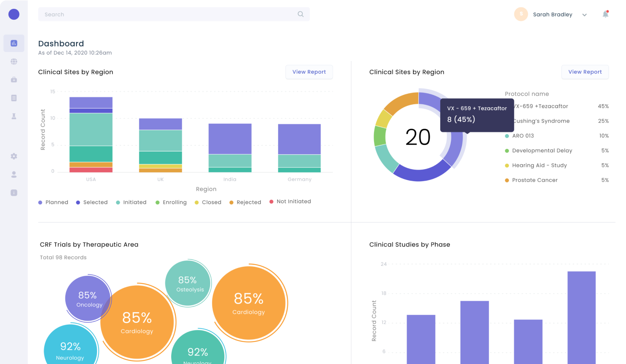Toggle the Initiated legend series

pyautogui.click(x=131, y=202)
